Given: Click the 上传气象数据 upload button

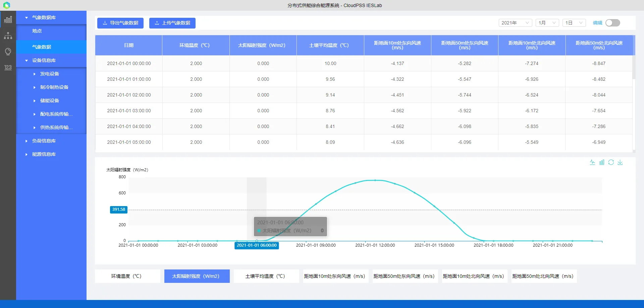Looking at the screenshot, I should pos(172,23).
